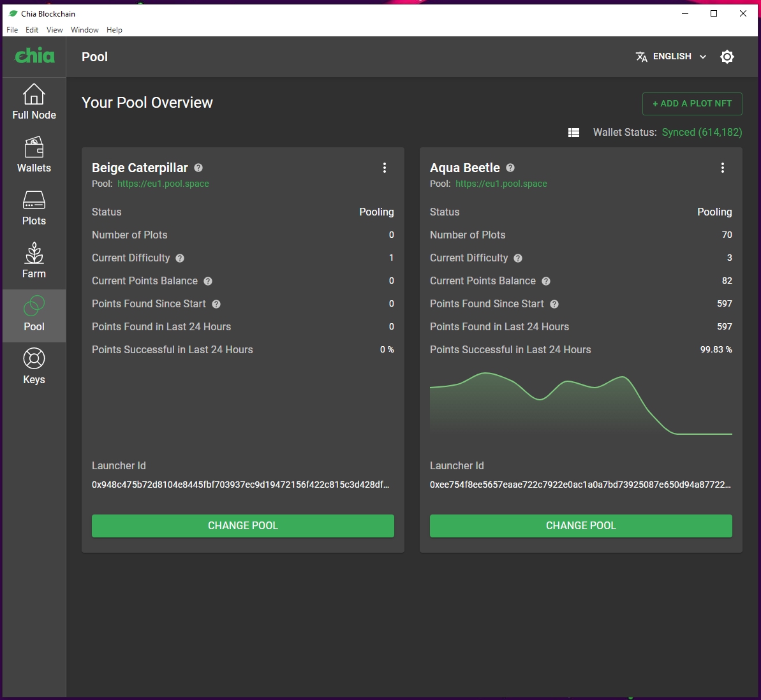Click Aqua Beetle Pooling status value
The width and height of the screenshot is (761, 700).
click(714, 212)
